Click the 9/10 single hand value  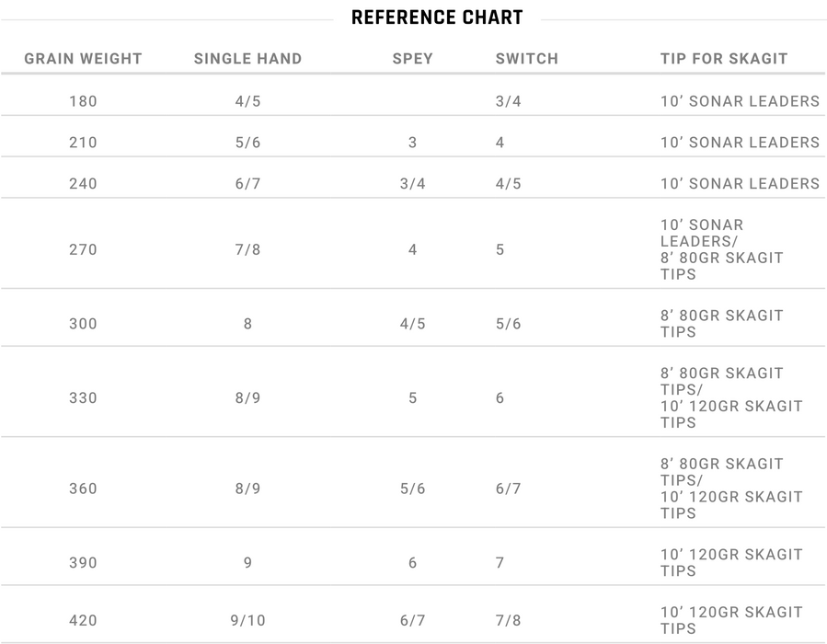click(247, 620)
